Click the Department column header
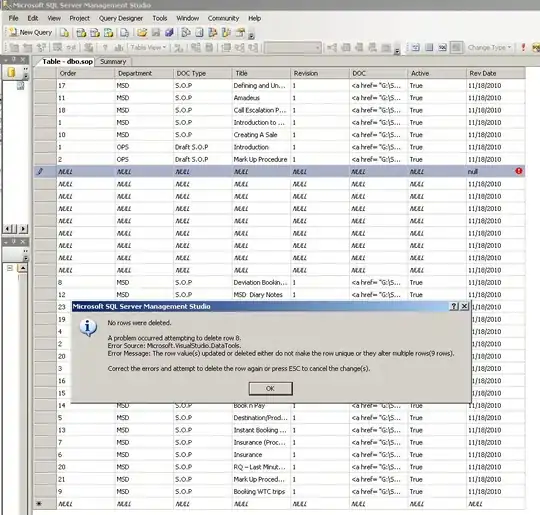Screen dimensions: 540x515 coord(144,73)
